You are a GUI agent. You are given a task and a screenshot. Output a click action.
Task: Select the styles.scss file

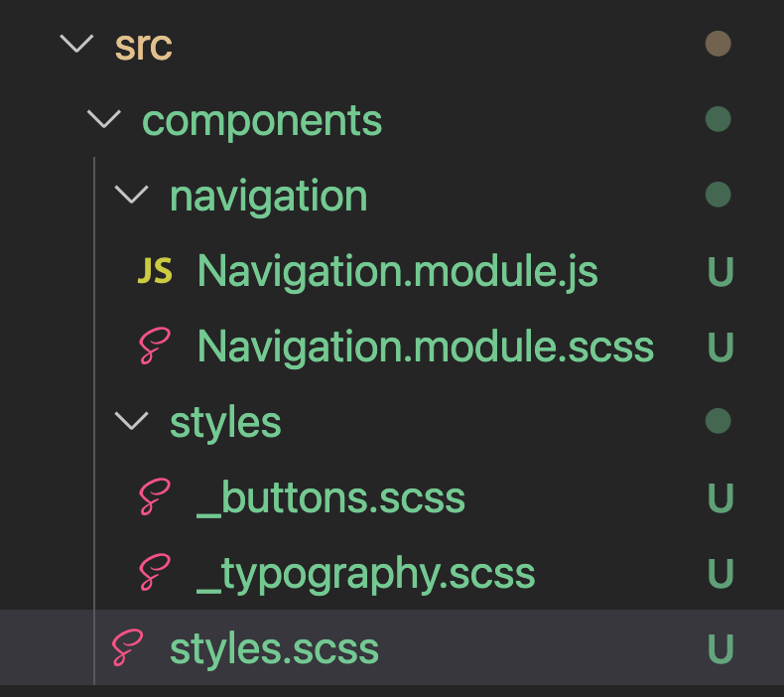click(x=274, y=649)
